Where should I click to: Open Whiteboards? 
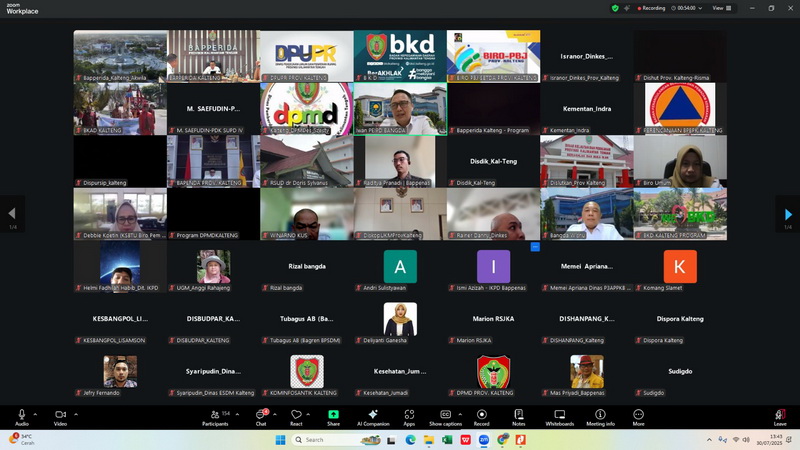pos(560,417)
